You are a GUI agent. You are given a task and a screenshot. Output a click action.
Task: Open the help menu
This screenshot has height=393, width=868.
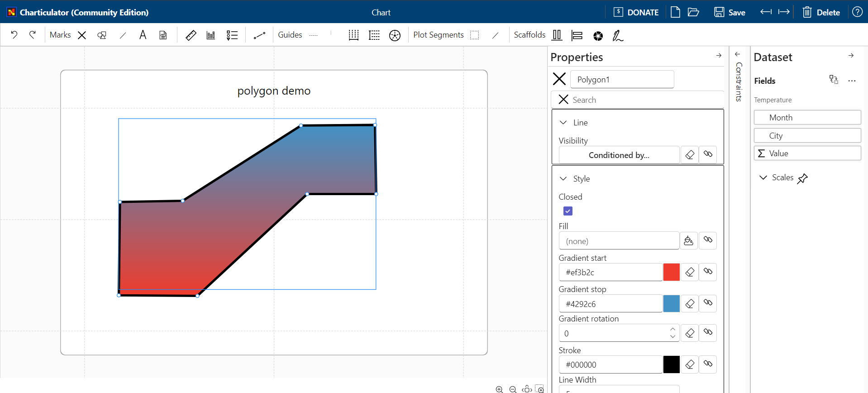click(857, 12)
